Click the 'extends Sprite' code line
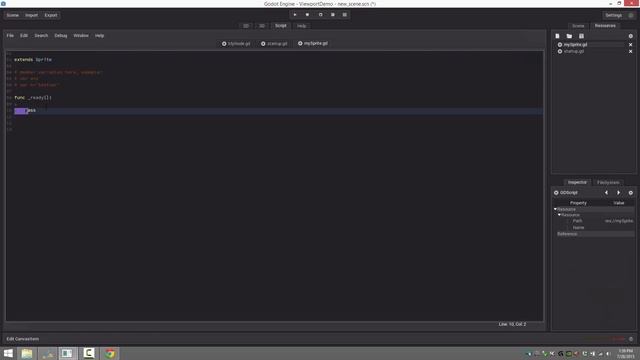 tap(33, 60)
